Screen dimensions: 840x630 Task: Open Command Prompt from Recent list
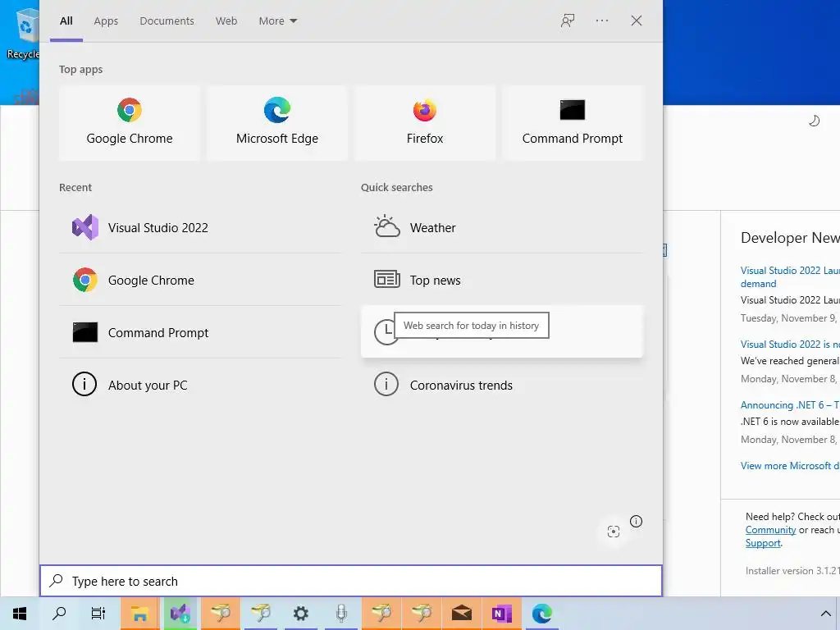point(200,333)
